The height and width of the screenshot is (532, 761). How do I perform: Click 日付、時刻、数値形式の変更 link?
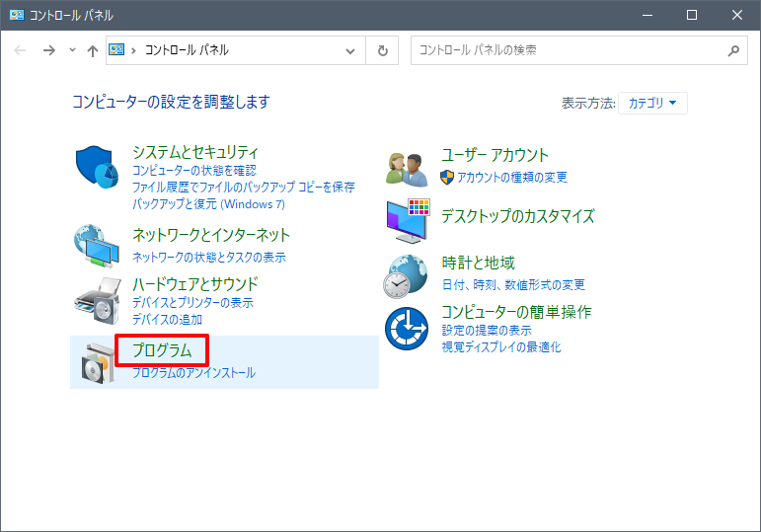513,285
